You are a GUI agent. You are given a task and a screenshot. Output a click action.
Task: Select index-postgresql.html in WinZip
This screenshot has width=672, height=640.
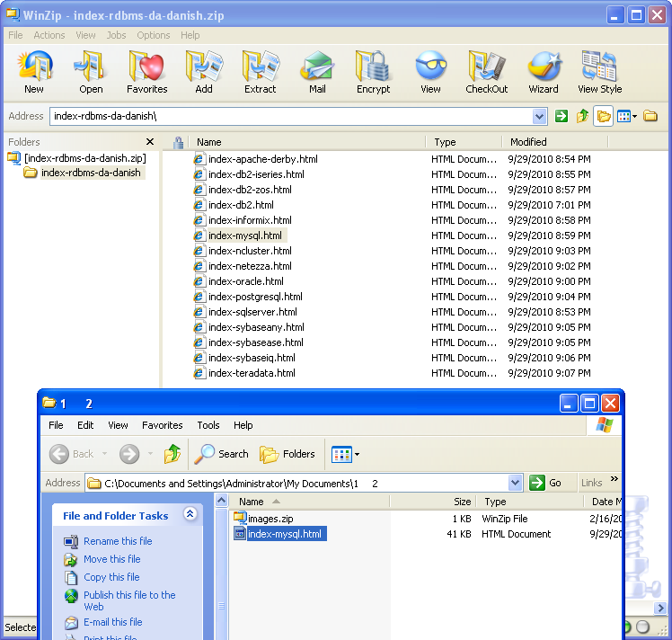tap(255, 297)
